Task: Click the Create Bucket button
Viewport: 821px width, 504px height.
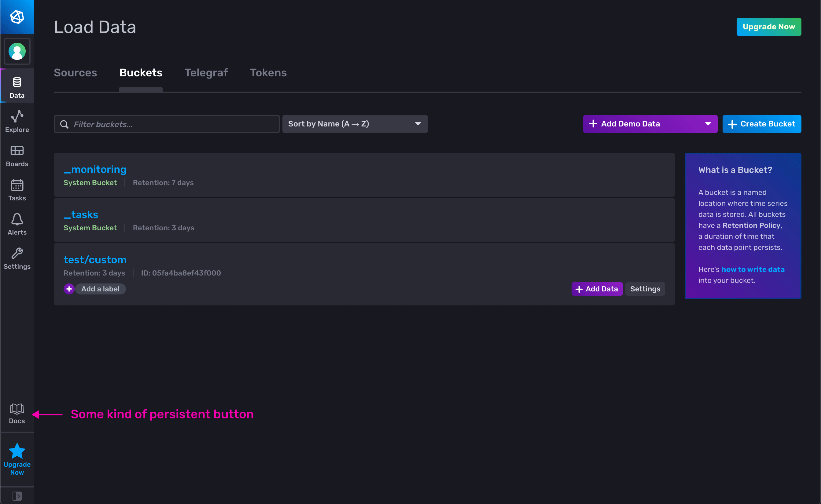Action: (762, 124)
